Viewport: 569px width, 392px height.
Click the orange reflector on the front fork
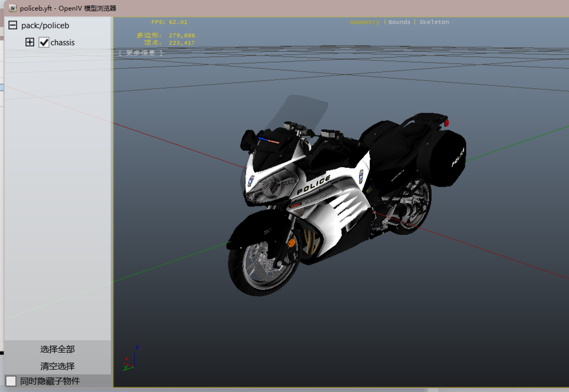click(292, 243)
